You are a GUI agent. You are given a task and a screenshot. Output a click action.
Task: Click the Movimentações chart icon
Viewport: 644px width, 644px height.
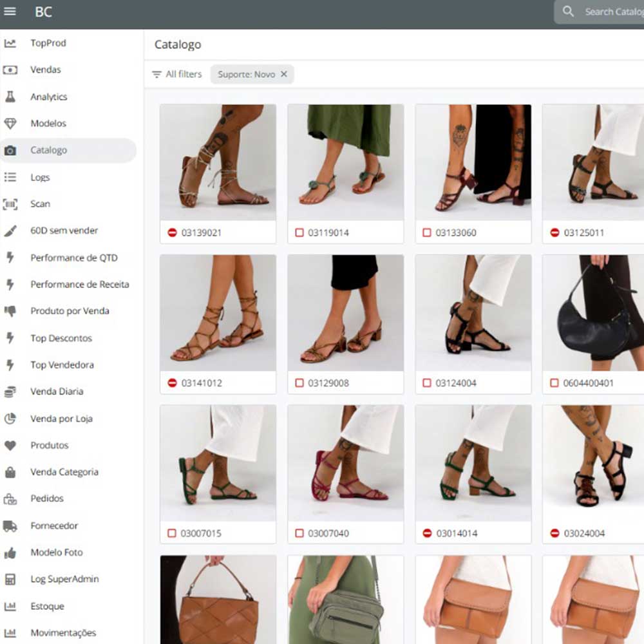[x=10, y=633]
